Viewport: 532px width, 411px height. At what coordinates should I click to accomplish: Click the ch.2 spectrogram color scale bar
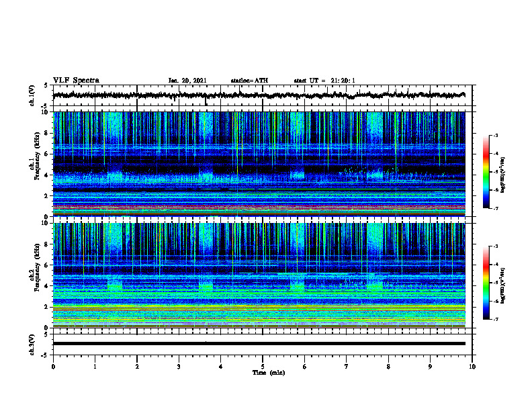486,283
